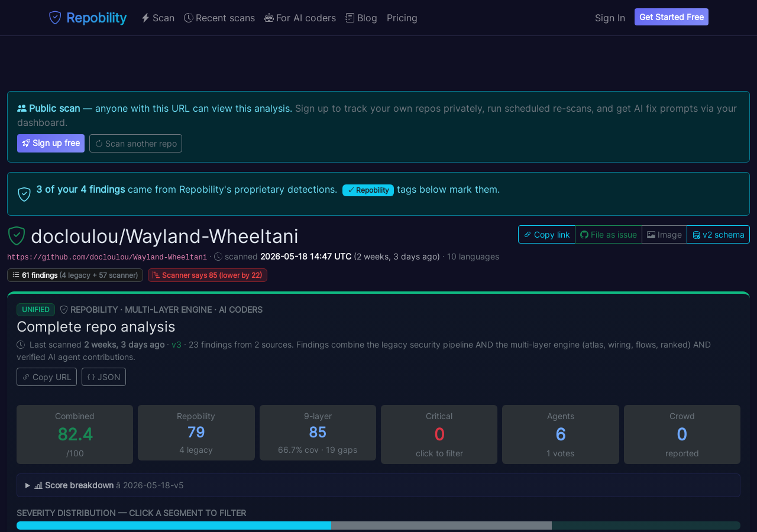Click the dark teal severity segment
Image resolution: width=757 pixels, height=532 pixels.
tap(646, 525)
